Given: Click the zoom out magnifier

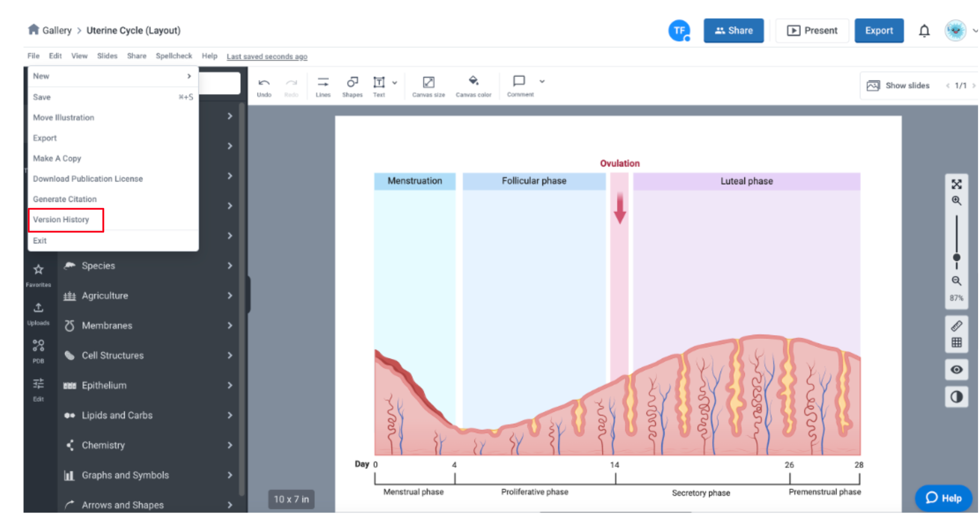Looking at the screenshot, I should [956, 281].
